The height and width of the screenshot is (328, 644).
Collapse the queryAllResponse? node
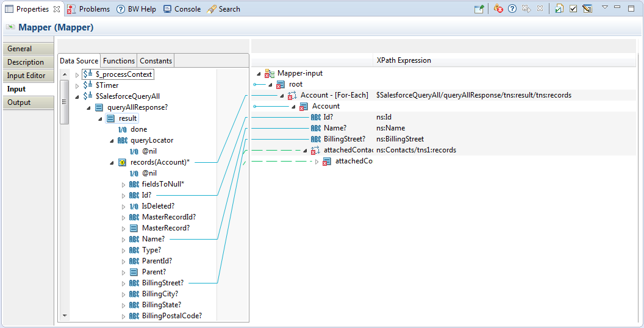(x=88, y=108)
